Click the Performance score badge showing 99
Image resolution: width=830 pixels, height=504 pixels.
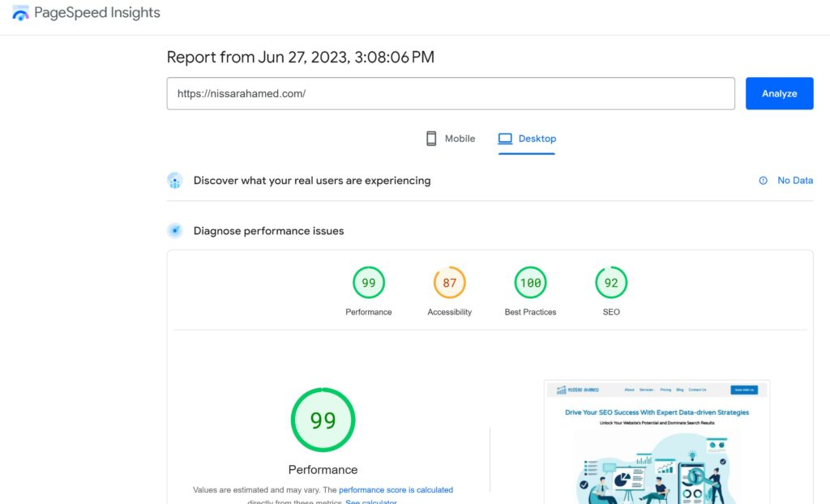pos(368,283)
